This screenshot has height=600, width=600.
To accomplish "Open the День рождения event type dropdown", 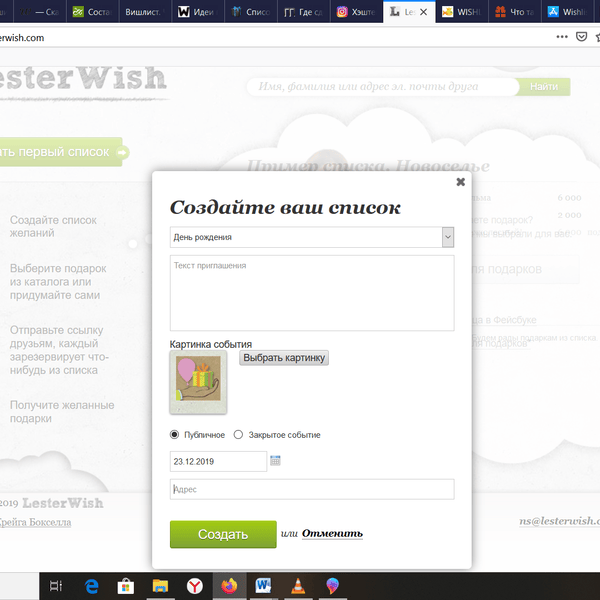I will click(312, 237).
